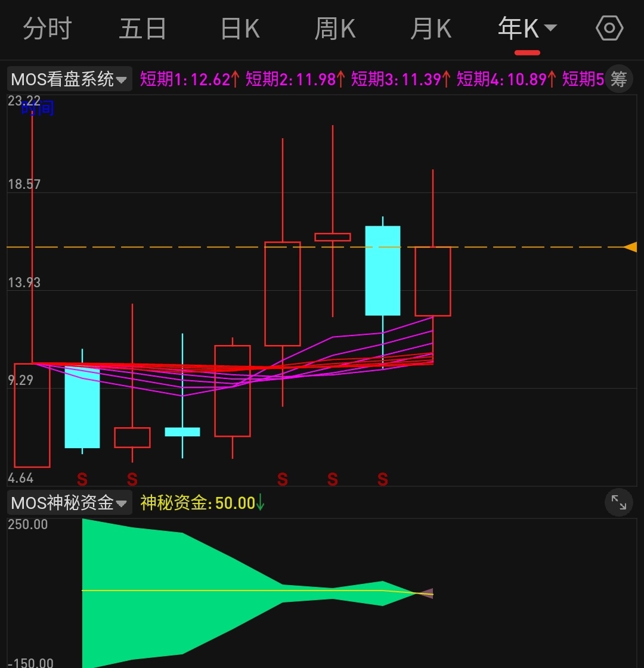This screenshot has height=668, width=644.
Task: Tap the 250.00 sub-chart axis label
Action: (27, 524)
